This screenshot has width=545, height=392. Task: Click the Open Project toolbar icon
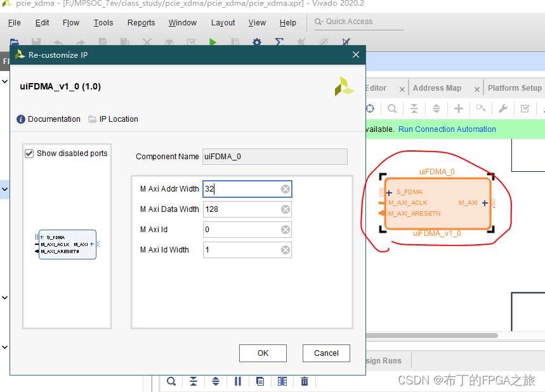(x=14, y=42)
